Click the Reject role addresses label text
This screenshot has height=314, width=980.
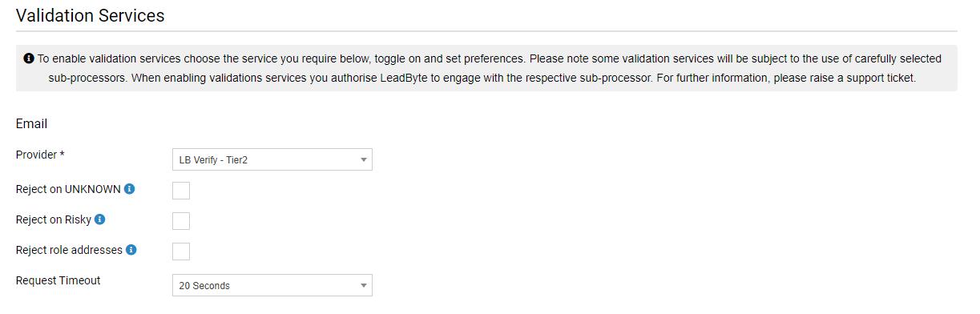click(x=69, y=250)
